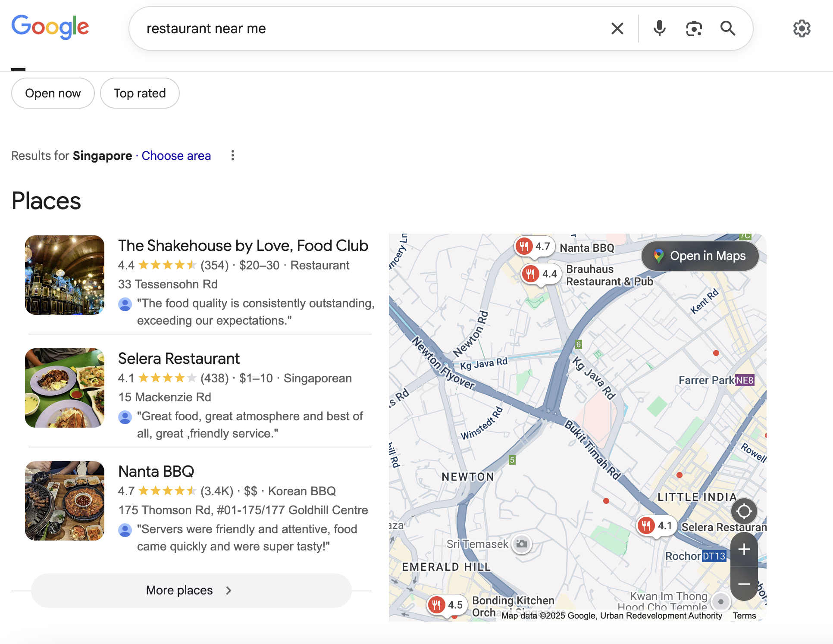Clear the search box with the X icon
The height and width of the screenshot is (644, 833).
click(617, 28)
